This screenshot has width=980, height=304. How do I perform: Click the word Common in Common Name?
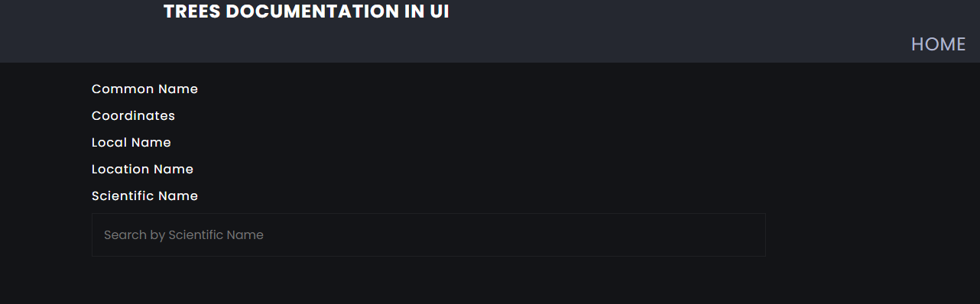(x=122, y=89)
